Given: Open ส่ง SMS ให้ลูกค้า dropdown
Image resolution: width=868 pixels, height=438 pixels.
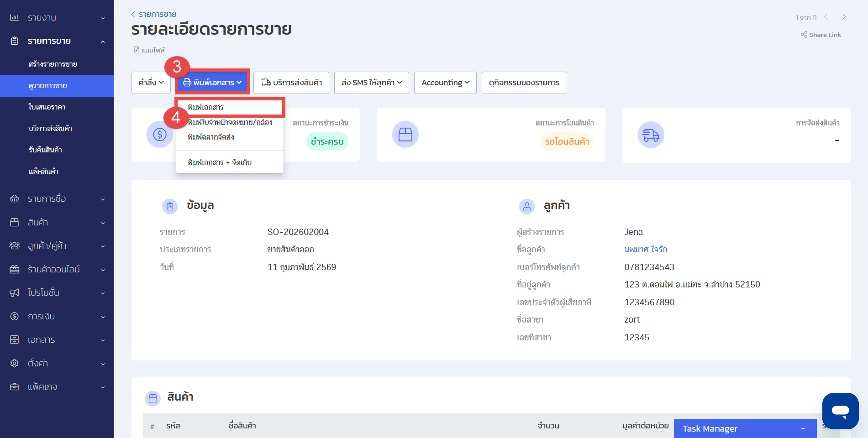Looking at the screenshot, I should [371, 83].
